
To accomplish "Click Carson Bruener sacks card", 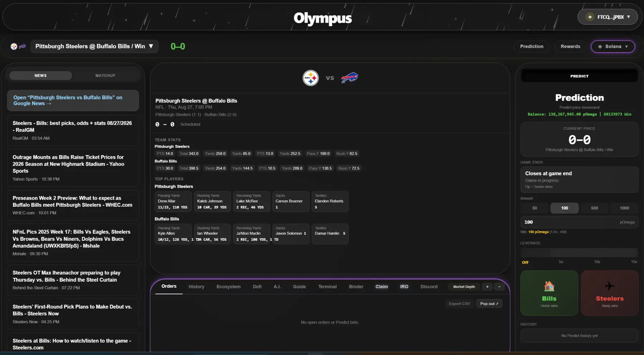I will point(291,201).
